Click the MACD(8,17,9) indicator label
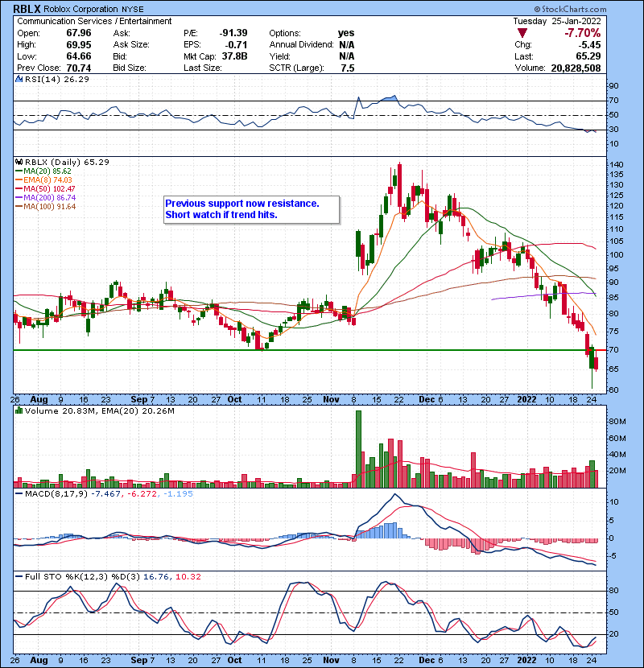644x668 pixels. click(56, 494)
